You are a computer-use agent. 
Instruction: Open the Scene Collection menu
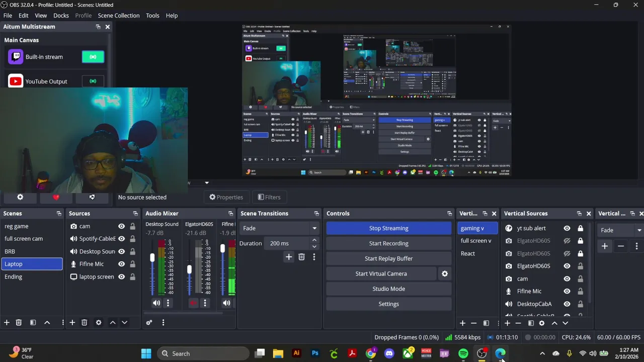pyautogui.click(x=119, y=16)
